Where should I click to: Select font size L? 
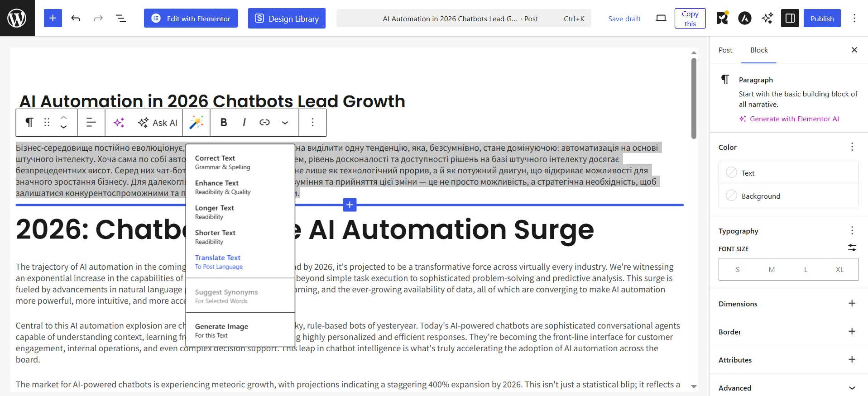[x=806, y=269]
